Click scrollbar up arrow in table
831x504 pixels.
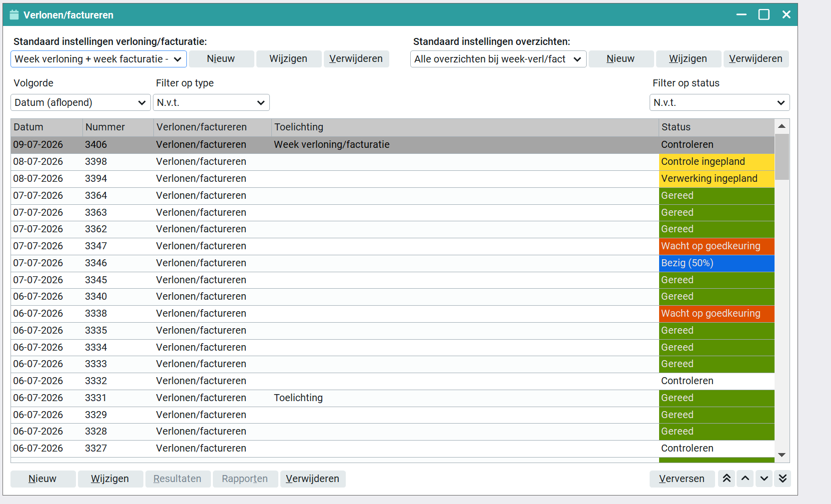click(782, 126)
